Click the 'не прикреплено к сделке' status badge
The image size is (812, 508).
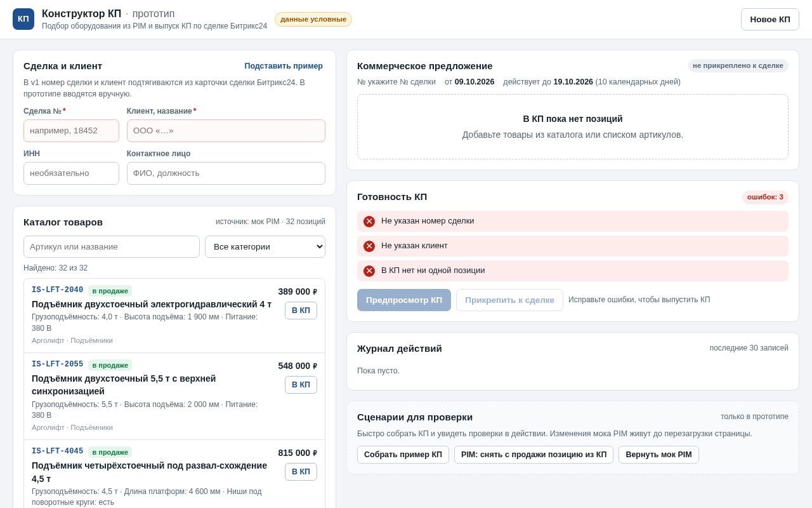pyautogui.click(x=738, y=65)
